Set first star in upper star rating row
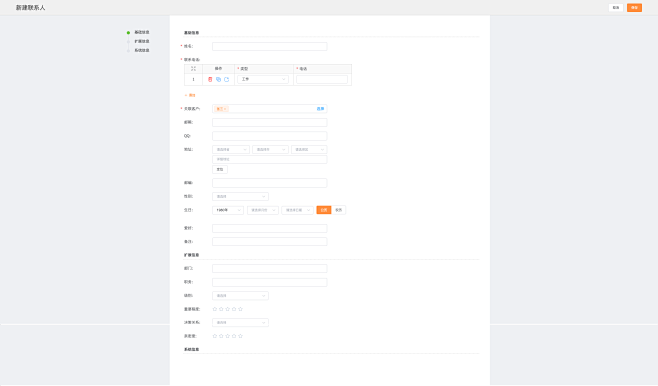658x386 pixels. 215,309
